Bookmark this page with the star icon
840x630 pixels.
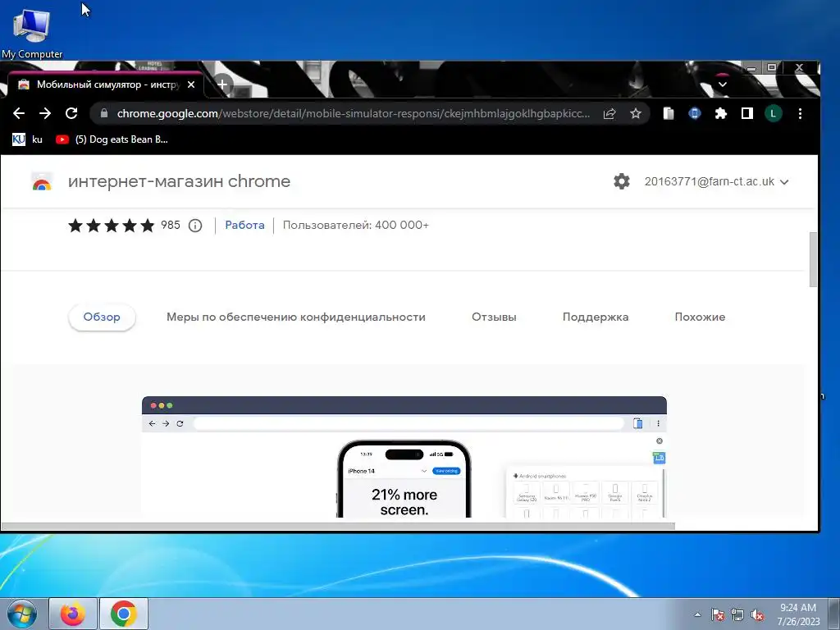pyautogui.click(x=636, y=113)
